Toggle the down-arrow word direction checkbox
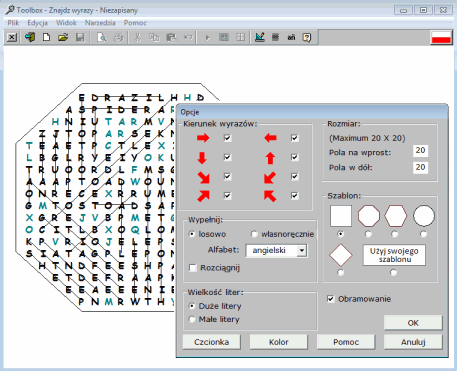This screenshot has height=371, width=457. pyautogui.click(x=227, y=157)
